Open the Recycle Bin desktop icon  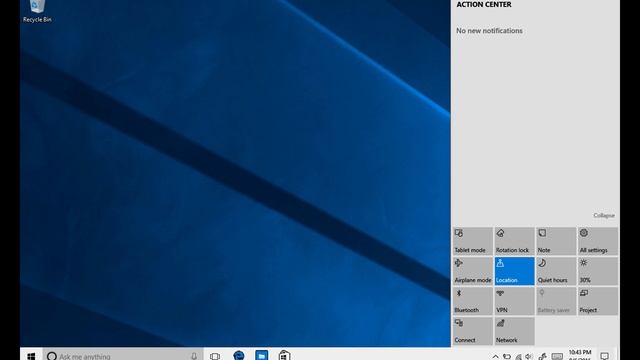pyautogui.click(x=37, y=11)
